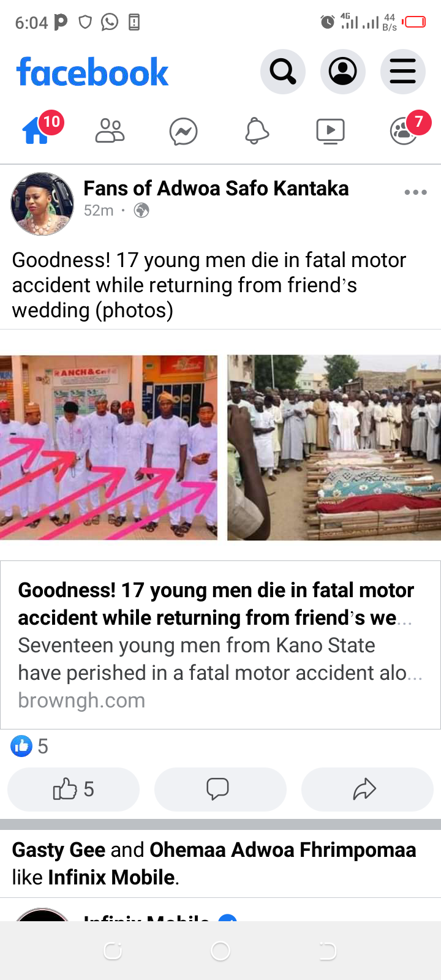
Task: Open the hamburger menu
Action: (x=402, y=72)
